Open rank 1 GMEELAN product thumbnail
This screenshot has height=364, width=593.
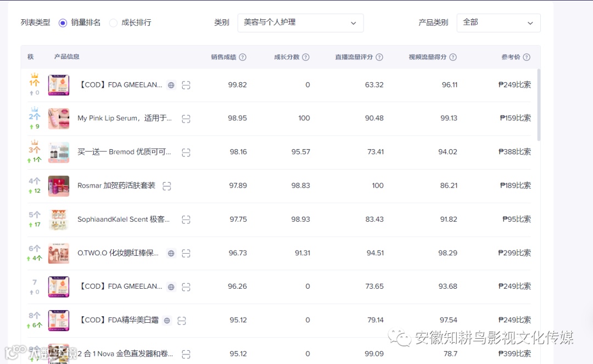coord(59,85)
